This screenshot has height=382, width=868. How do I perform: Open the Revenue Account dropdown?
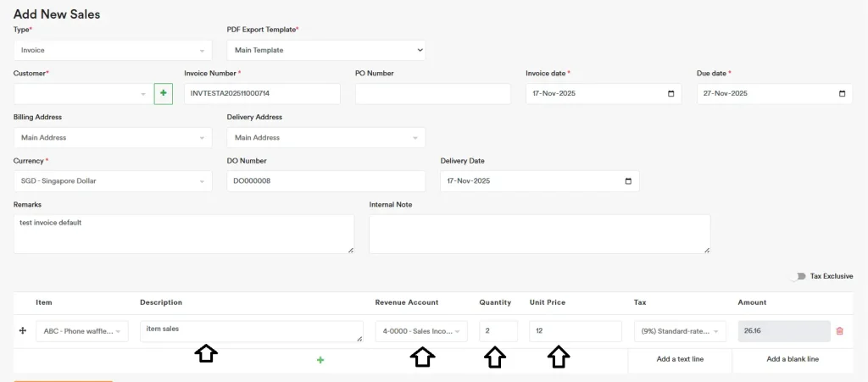(x=420, y=331)
